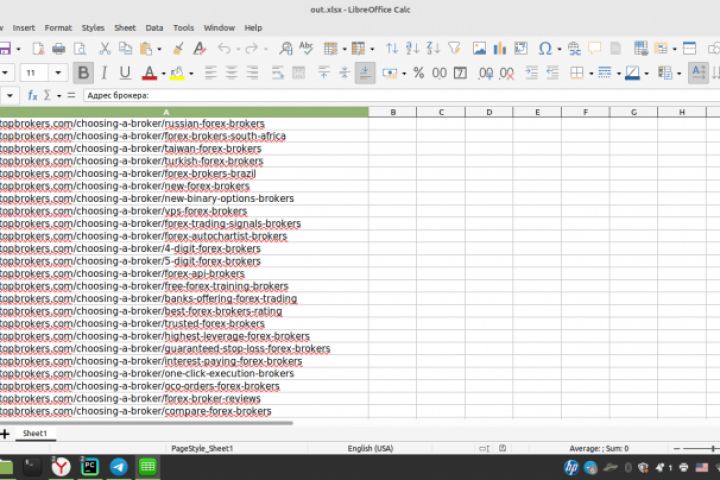The image size is (720, 480).
Task: Insert Special Character omega icon
Action: click(545, 48)
